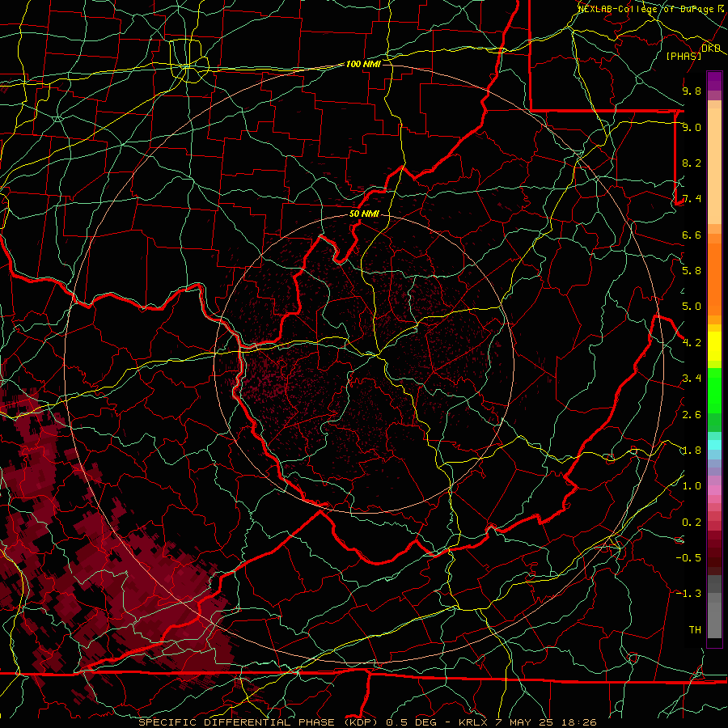Click the NEXLAB-College of DuPage label
Screen dimensions: 728x728
click(x=648, y=9)
